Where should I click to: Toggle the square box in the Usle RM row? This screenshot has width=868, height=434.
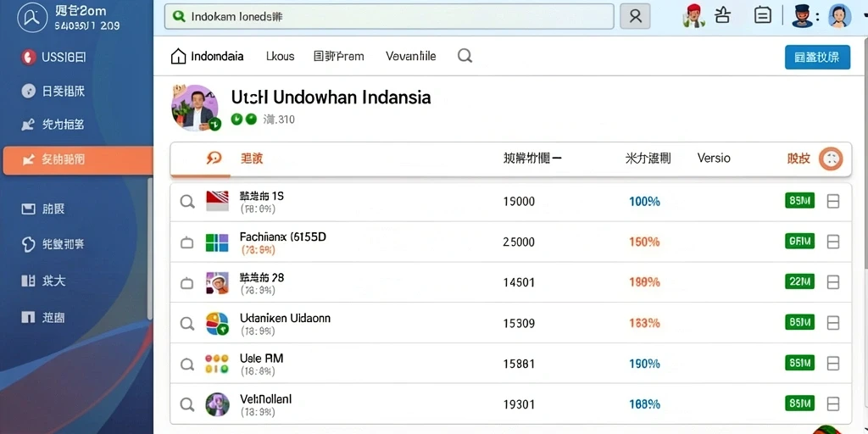(832, 363)
